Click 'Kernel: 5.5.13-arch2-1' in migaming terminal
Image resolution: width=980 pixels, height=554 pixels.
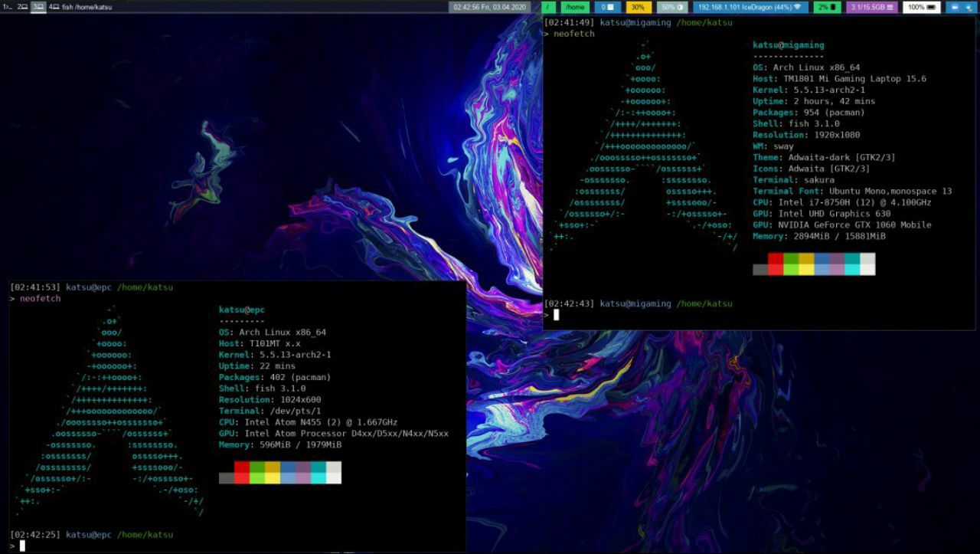(808, 90)
